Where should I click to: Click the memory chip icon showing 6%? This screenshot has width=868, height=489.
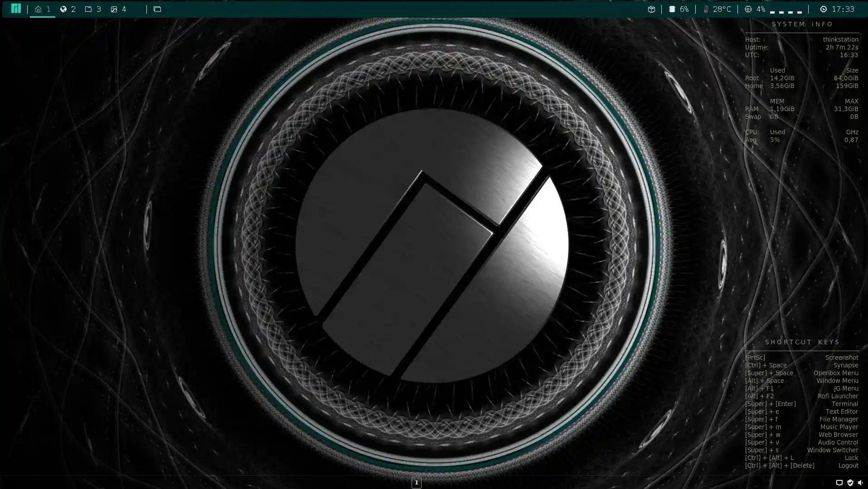[x=672, y=9]
